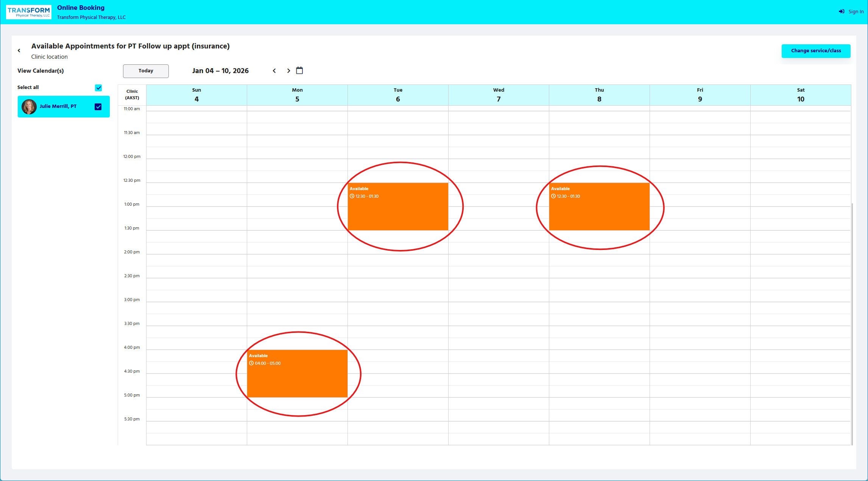The width and height of the screenshot is (868, 481).
Task: Click the Wed 7 day header
Action: point(499,95)
